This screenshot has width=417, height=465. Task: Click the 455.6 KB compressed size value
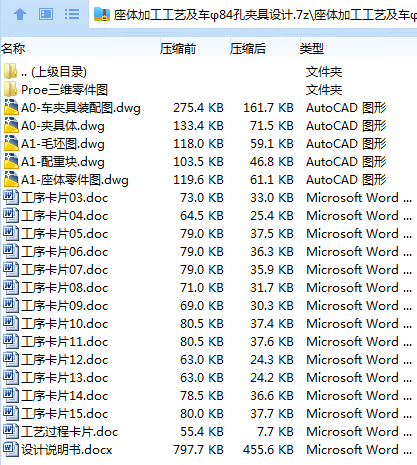coord(268,450)
